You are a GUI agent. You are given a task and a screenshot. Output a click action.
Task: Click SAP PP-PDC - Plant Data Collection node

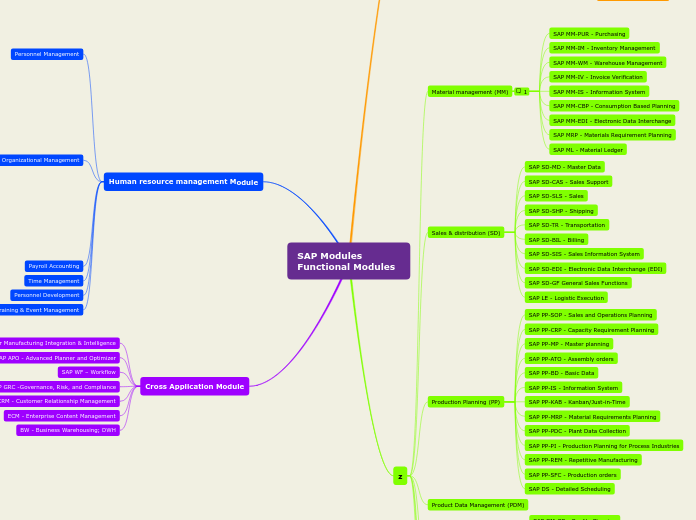coord(577,431)
